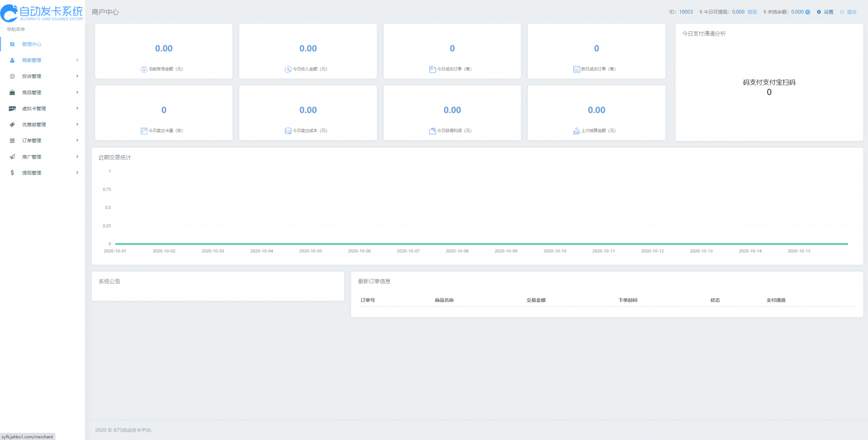Expand the 投诉管理 chevron arrow

[77, 76]
